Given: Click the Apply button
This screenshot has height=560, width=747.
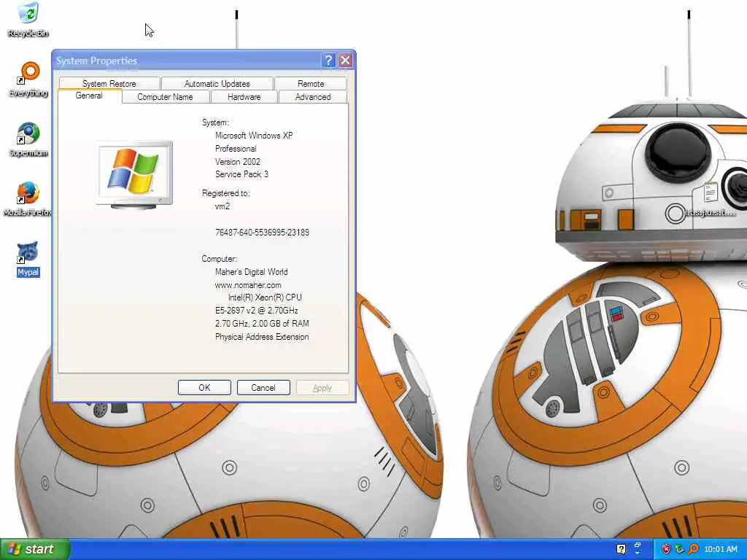Looking at the screenshot, I should click(x=322, y=388).
